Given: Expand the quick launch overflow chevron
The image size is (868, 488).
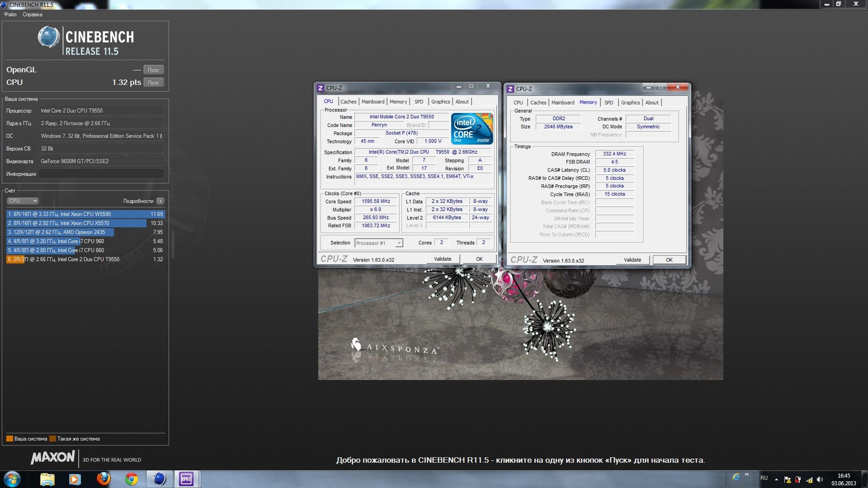Looking at the screenshot, I should (747, 474).
